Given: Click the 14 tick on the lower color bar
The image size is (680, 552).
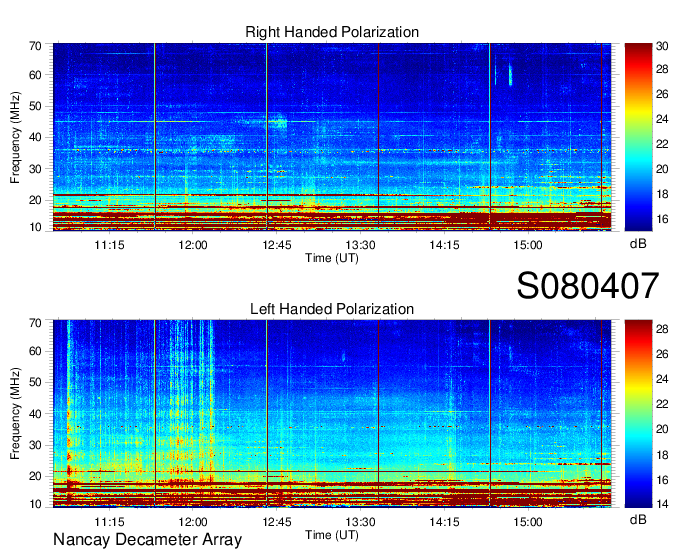Looking at the screenshot, I should point(662,504).
